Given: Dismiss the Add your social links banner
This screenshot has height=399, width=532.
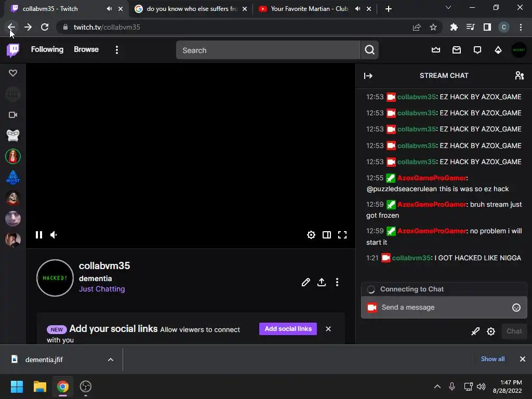Looking at the screenshot, I should (x=328, y=329).
